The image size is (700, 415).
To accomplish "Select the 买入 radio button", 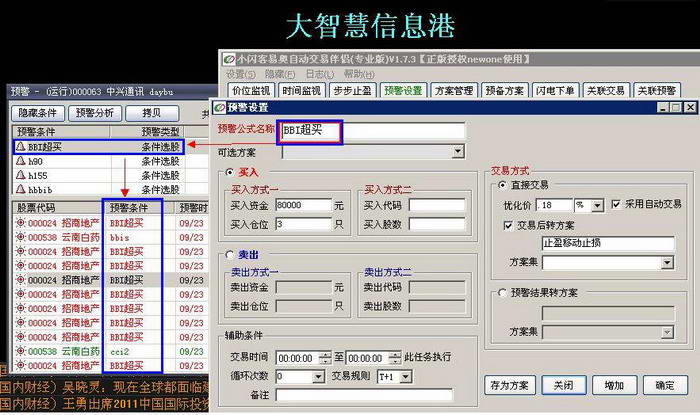I will (x=230, y=173).
